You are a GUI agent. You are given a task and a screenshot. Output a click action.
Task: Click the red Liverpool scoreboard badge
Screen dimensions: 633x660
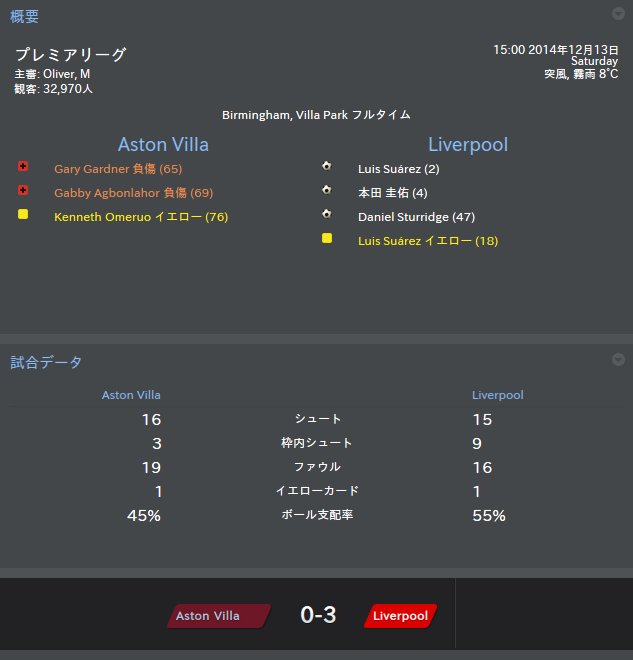pyautogui.click(x=399, y=616)
